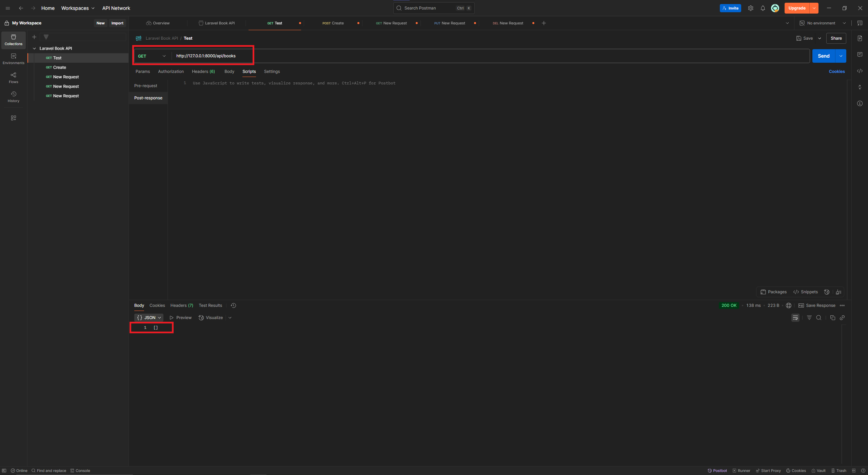Screen dimensions: 868x475
Task: Collapse the Laravel Book API collection
Action: [x=34, y=48]
